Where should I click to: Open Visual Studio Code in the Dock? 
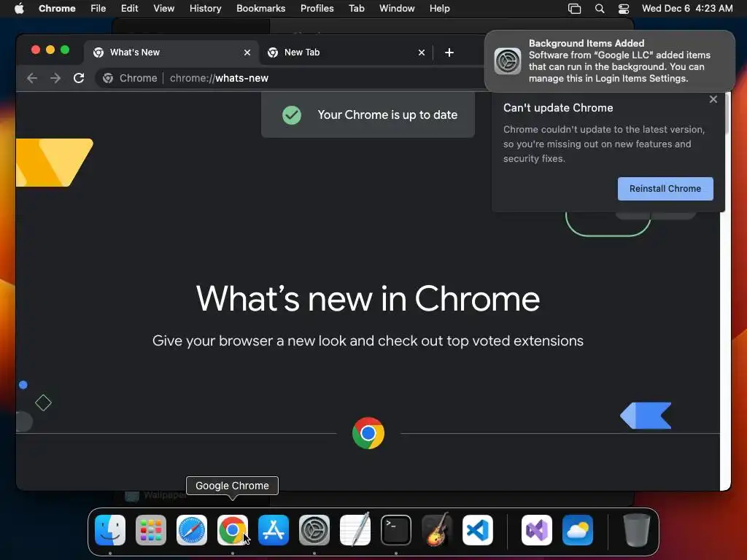pos(478,530)
